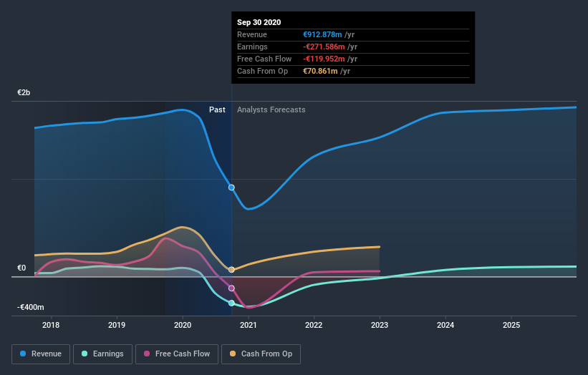The width and height of the screenshot is (588, 375).
Task: Select the 2020 x-axis label
Action: 183,325
